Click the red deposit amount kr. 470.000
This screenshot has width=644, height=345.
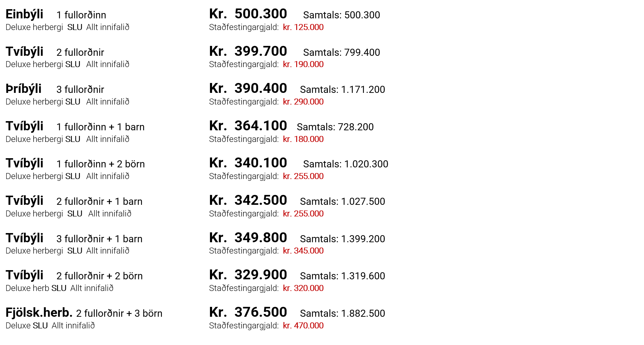tap(303, 326)
